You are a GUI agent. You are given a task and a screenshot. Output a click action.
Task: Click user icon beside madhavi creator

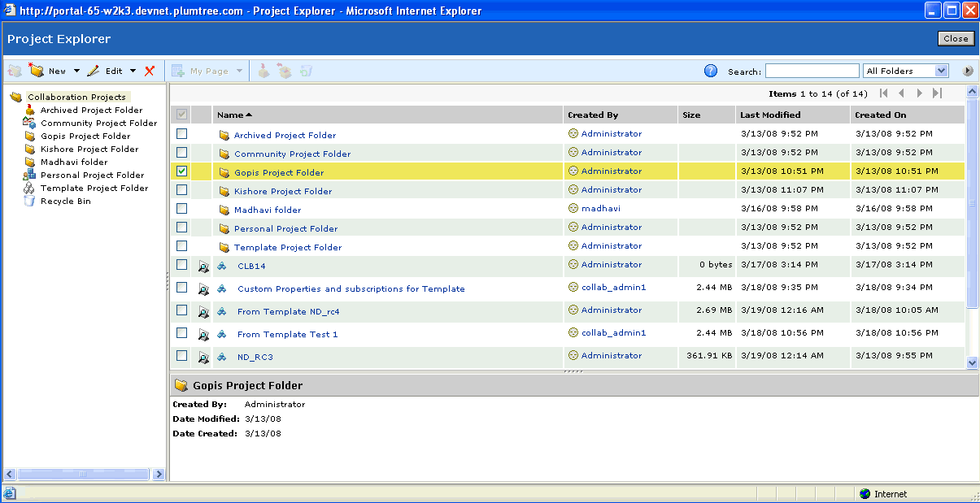(573, 208)
